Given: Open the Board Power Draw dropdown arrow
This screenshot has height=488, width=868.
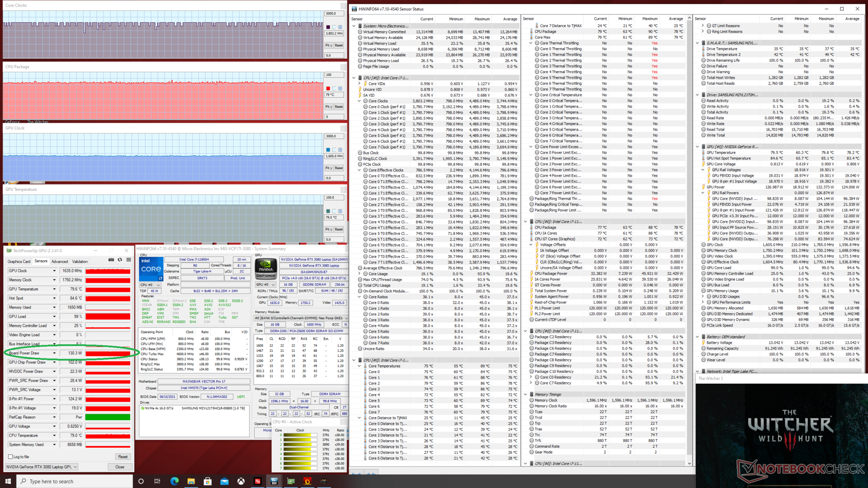Looking at the screenshot, I should (x=54, y=353).
